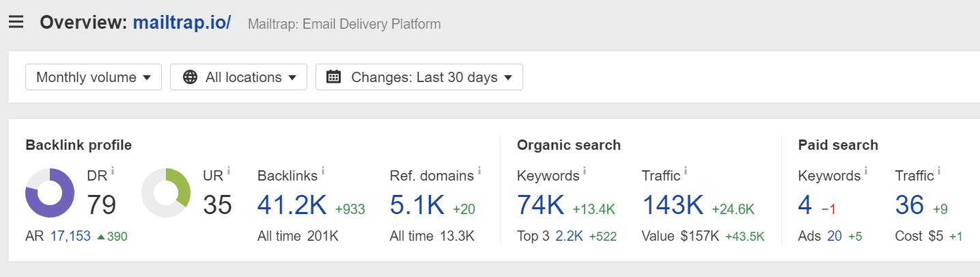Click the purple DR donut chart
The width and height of the screenshot is (980, 277).
[x=50, y=193]
